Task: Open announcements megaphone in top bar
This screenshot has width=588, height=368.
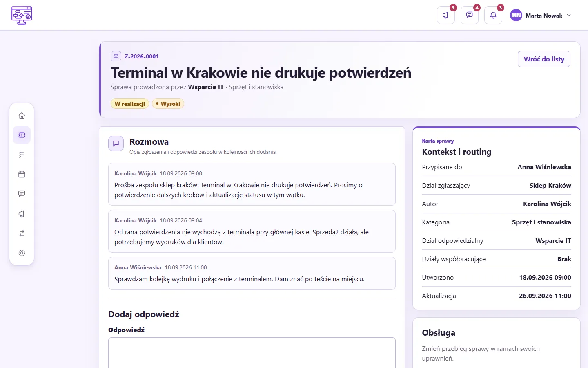Action: (446, 15)
